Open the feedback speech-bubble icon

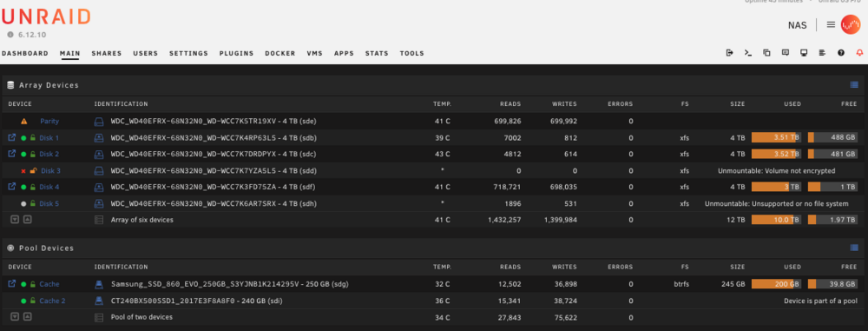coord(785,53)
